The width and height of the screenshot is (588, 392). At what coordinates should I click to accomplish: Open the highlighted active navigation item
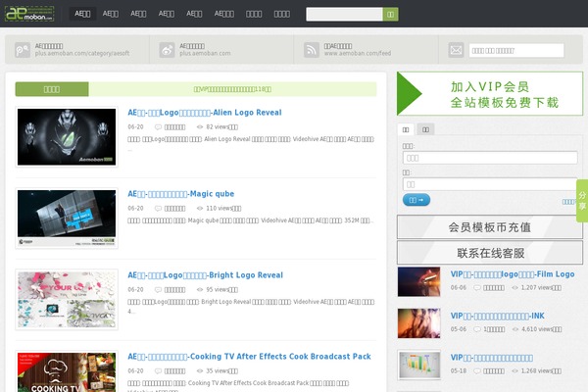coord(82,14)
